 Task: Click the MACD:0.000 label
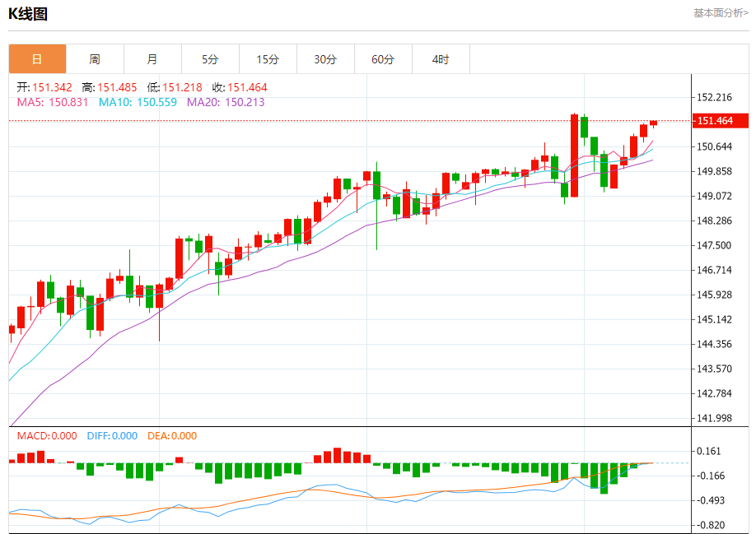pyautogui.click(x=47, y=436)
